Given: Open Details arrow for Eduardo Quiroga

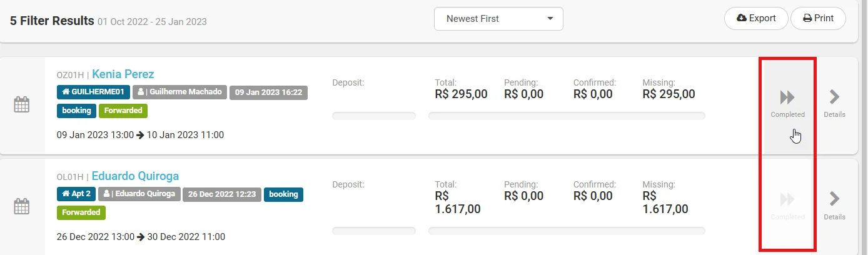Looking at the screenshot, I should (x=834, y=205).
